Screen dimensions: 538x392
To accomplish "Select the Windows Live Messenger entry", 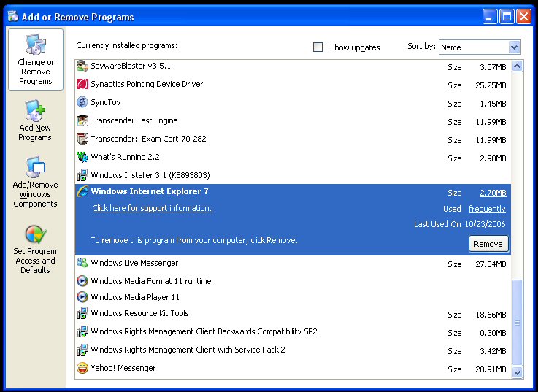I will coord(293,263).
